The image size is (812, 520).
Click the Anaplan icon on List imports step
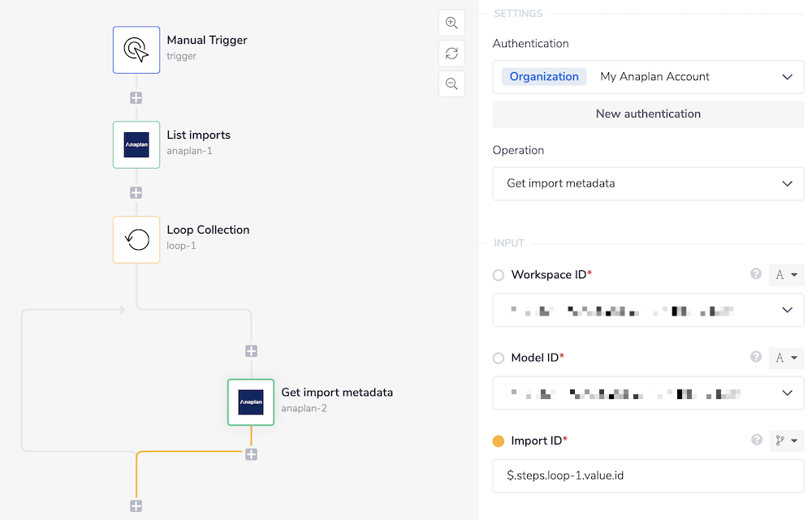click(136, 144)
